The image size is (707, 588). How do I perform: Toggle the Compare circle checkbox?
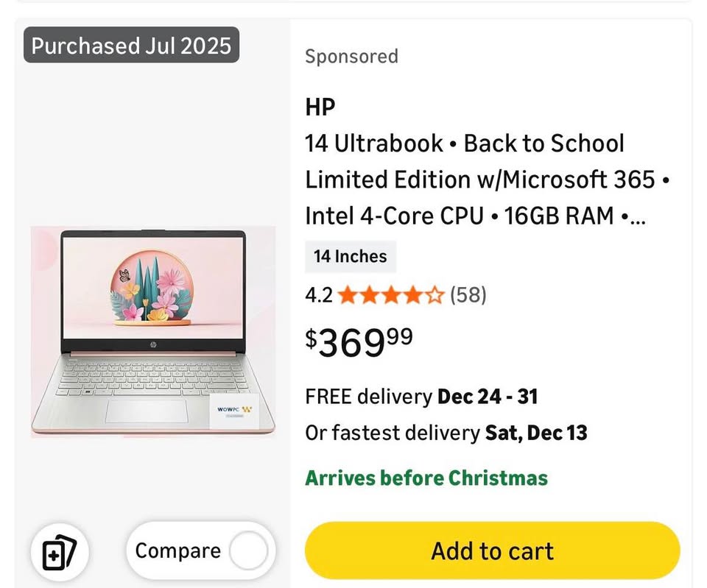[248, 551]
